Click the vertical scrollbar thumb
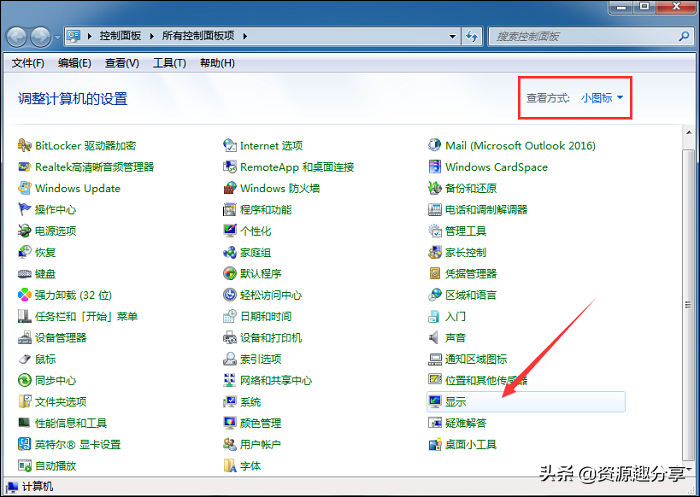 pyautogui.click(x=690, y=305)
